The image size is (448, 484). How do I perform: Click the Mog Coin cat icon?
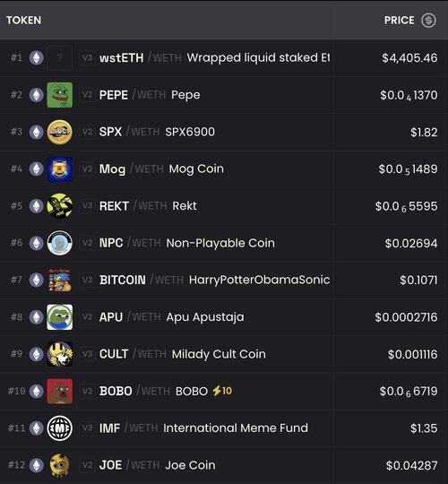point(59,169)
